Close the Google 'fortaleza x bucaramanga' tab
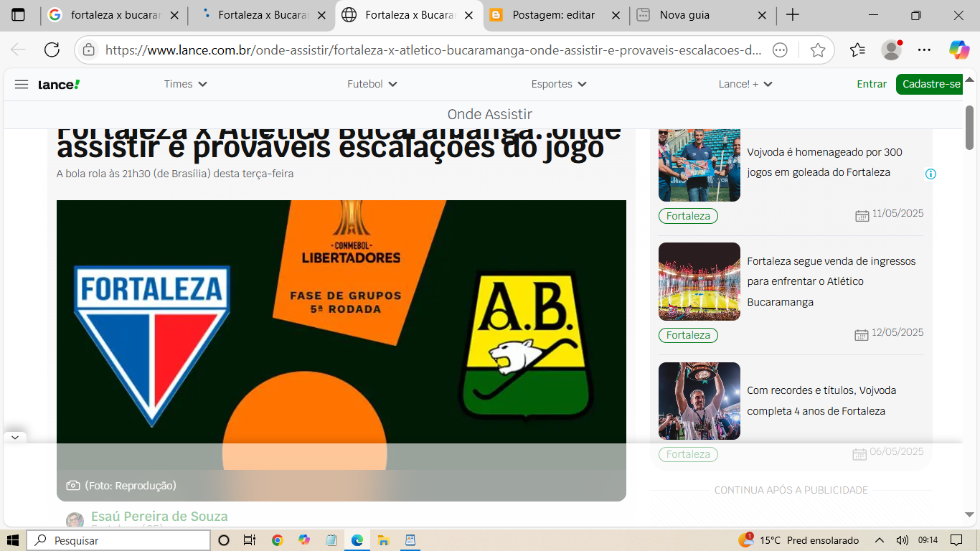The width and height of the screenshot is (980, 551). (174, 15)
